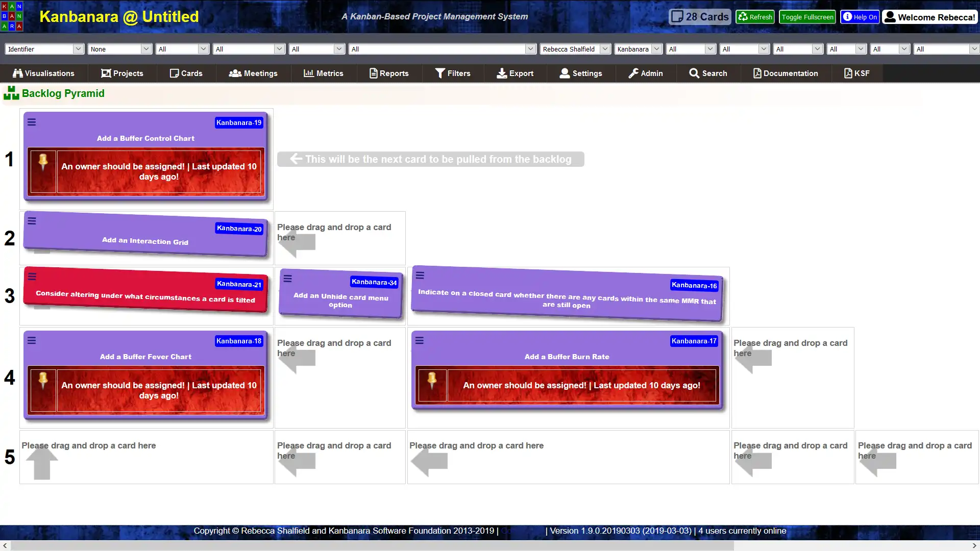Click Kanbanara-19 card identifier label

tap(238, 122)
